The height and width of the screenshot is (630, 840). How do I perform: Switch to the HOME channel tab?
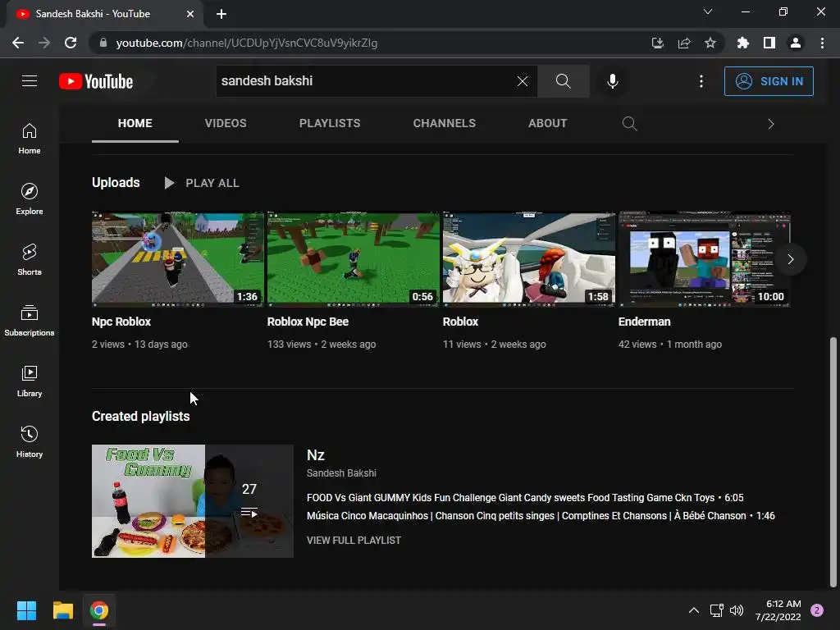click(135, 123)
